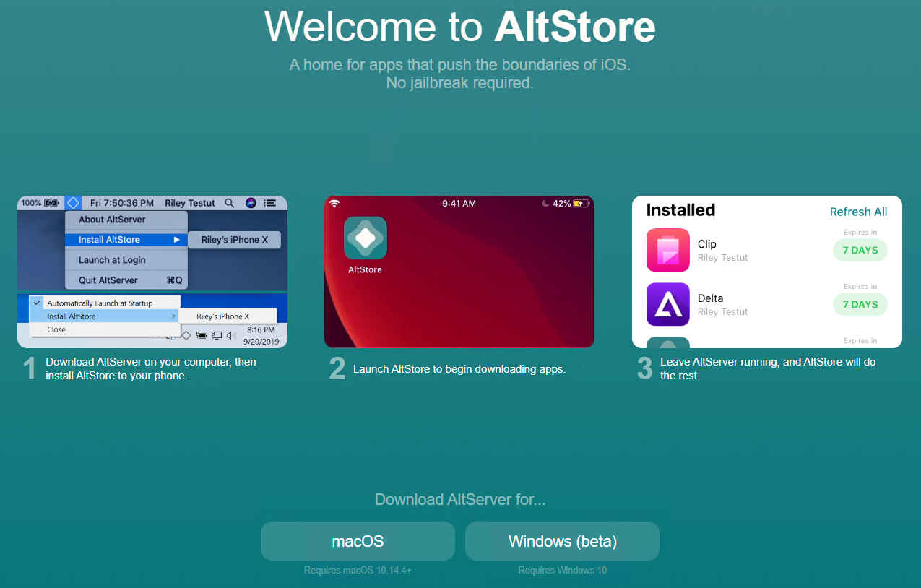The image size is (921, 588).
Task: Choose Install AltStore in the macOS AltServer menu
Action: pos(126,240)
